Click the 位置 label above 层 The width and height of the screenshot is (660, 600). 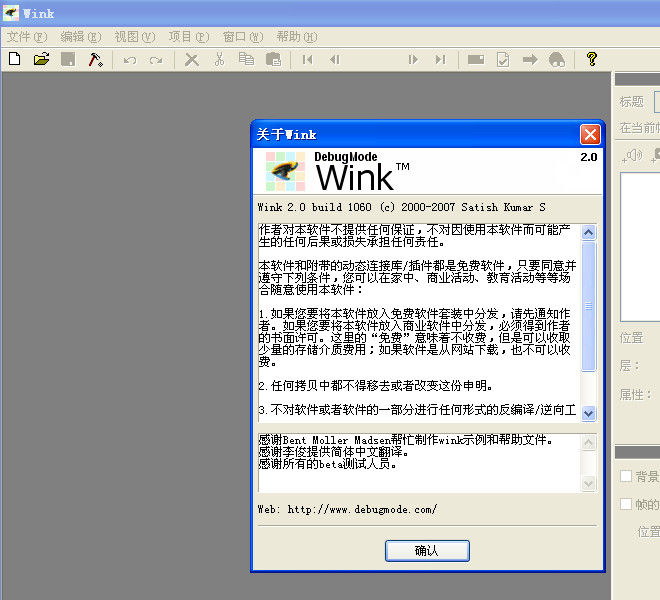(631, 338)
